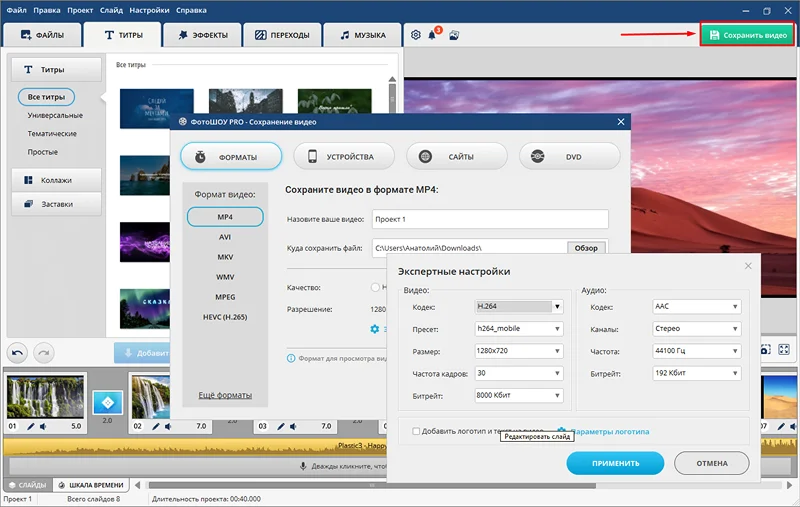Open notifications bell icon
800x507 pixels.
(x=433, y=35)
